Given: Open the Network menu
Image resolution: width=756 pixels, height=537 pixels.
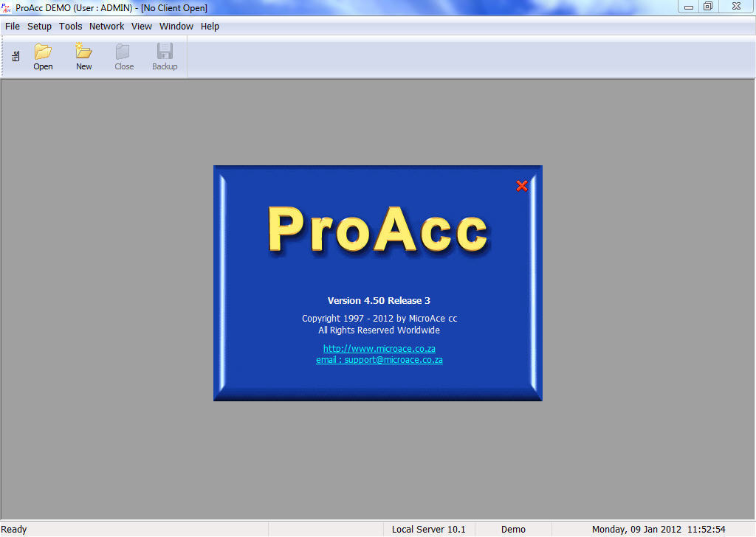Looking at the screenshot, I should 106,26.
